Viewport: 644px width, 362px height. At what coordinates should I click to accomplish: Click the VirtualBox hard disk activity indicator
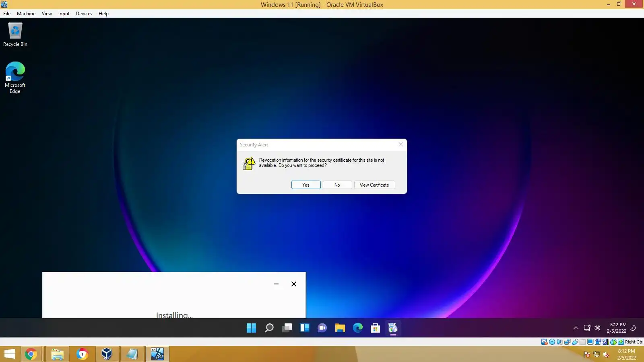[x=544, y=342]
